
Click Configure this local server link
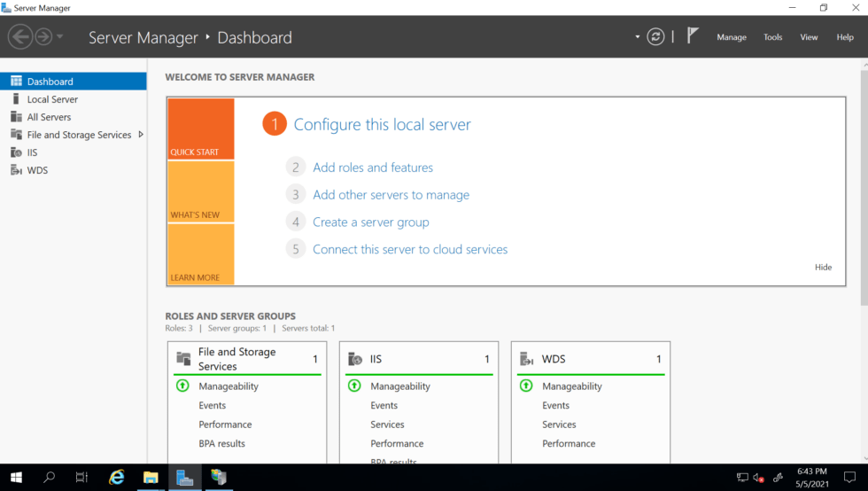(x=382, y=124)
